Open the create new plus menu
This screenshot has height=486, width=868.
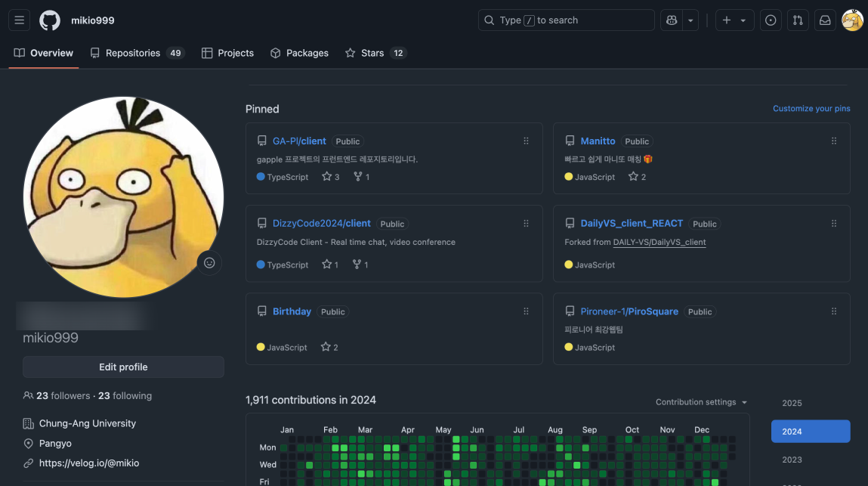click(734, 20)
